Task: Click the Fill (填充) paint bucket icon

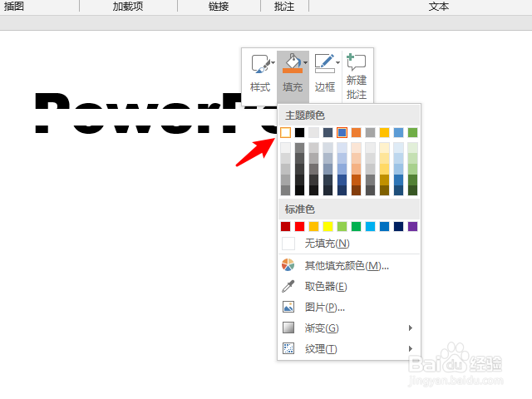Action: pos(292,63)
